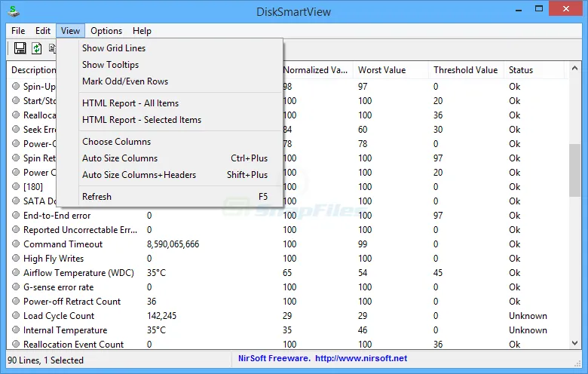This screenshot has height=374, width=588.
Task: Click the Worst Value 54 in Airflow Temperature row
Action: (x=363, y=273)
